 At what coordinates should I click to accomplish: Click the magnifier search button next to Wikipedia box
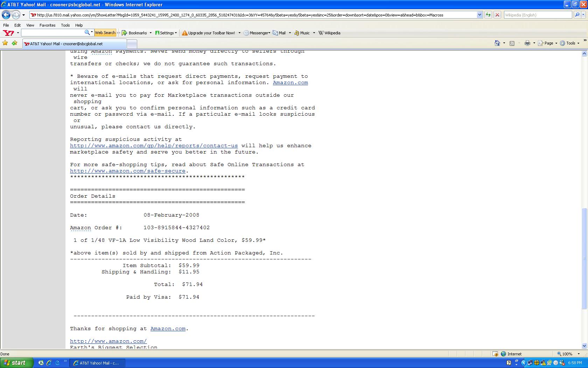coord(577,15)
